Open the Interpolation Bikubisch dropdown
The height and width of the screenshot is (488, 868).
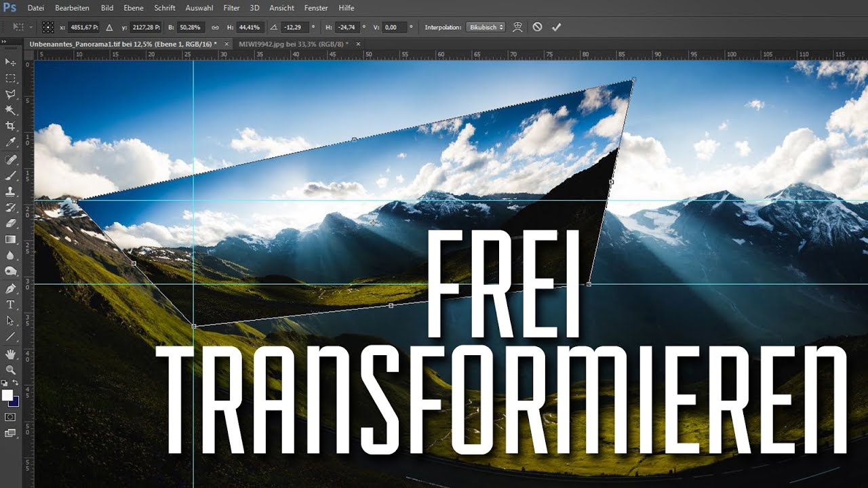point(486,27)
